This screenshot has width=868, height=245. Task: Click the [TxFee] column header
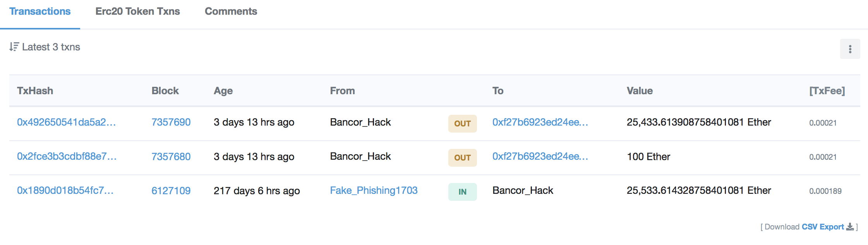827,91
